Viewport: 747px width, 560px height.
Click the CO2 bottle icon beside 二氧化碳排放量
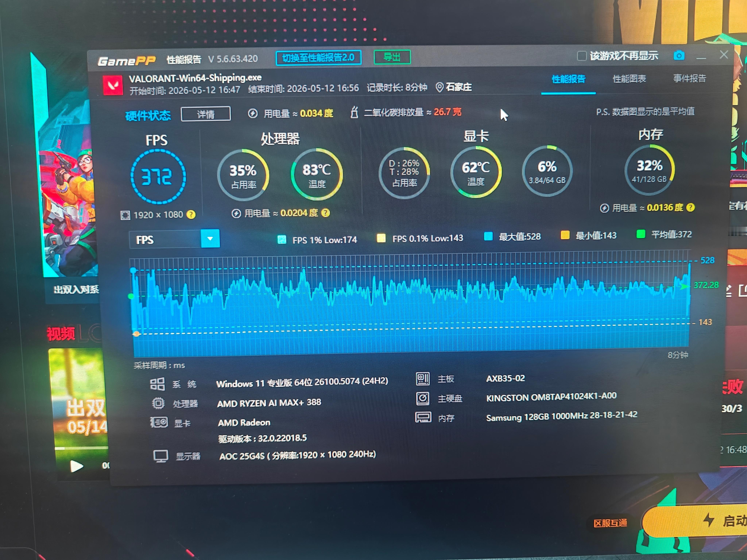(354, 112)
